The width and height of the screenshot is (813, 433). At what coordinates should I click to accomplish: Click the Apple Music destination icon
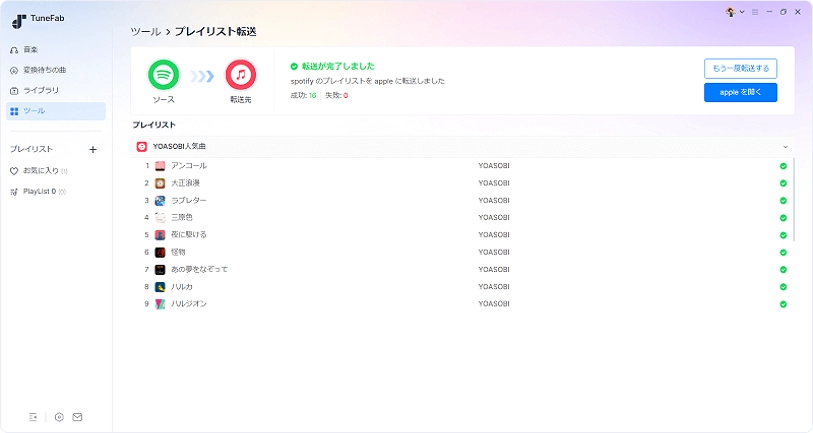[241, 75]
